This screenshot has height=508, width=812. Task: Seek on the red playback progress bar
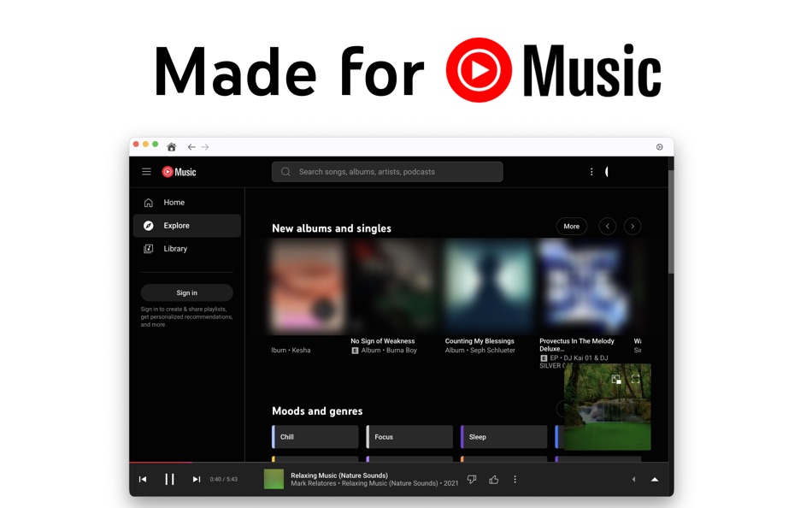point(161,462)
